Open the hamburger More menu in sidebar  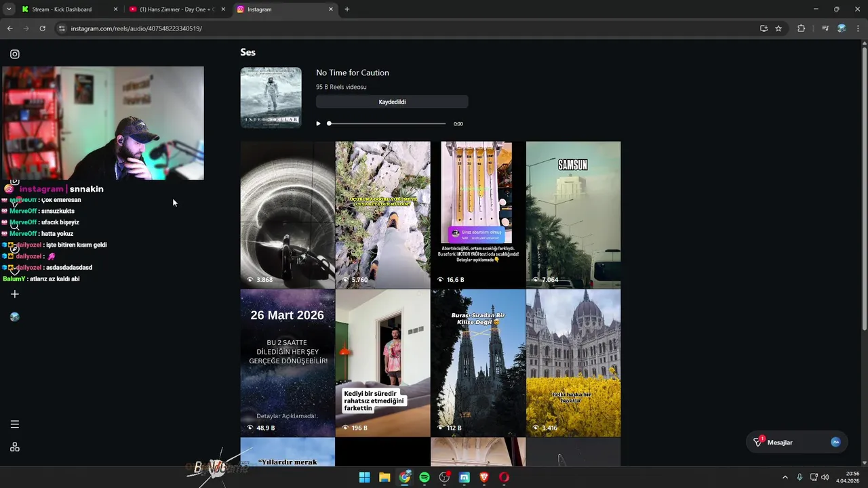coord(15,424)
